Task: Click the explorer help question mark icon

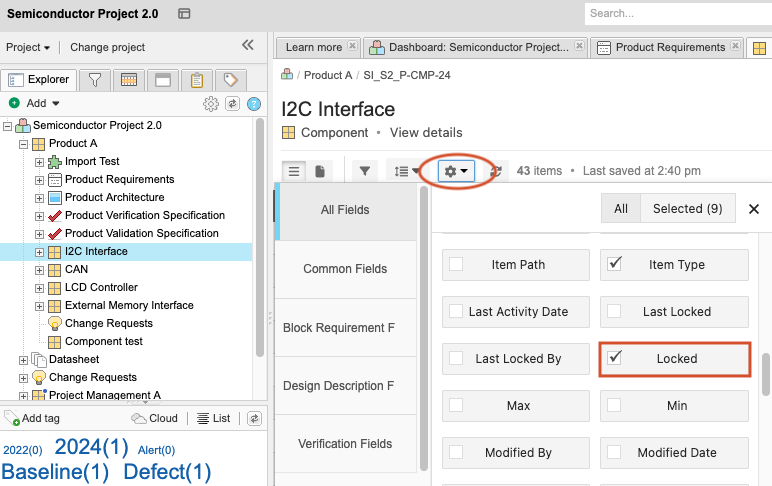Action: coord(254,103)
